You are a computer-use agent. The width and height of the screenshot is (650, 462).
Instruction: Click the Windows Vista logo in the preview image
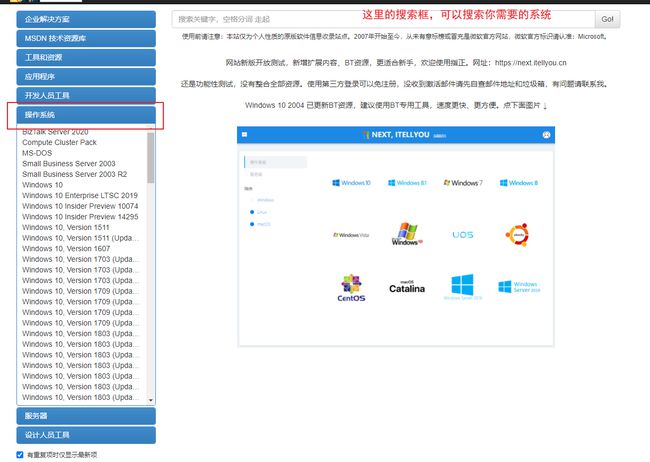click(351, 235)
